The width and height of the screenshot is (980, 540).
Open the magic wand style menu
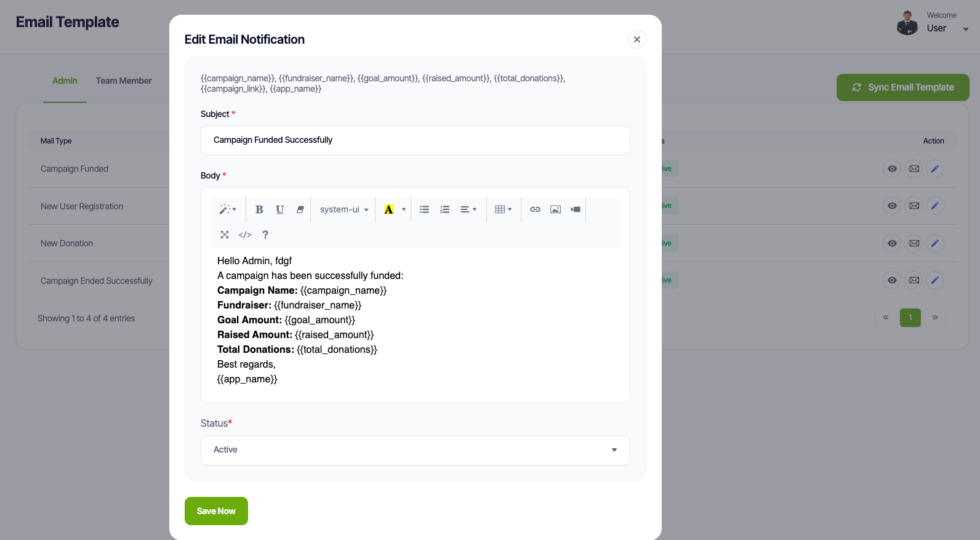point(228,209)
